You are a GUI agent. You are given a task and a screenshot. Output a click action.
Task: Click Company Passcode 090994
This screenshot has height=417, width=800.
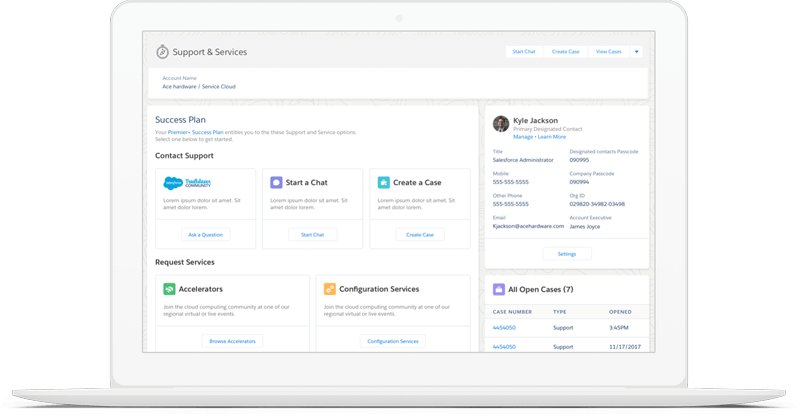pos(579,182)
